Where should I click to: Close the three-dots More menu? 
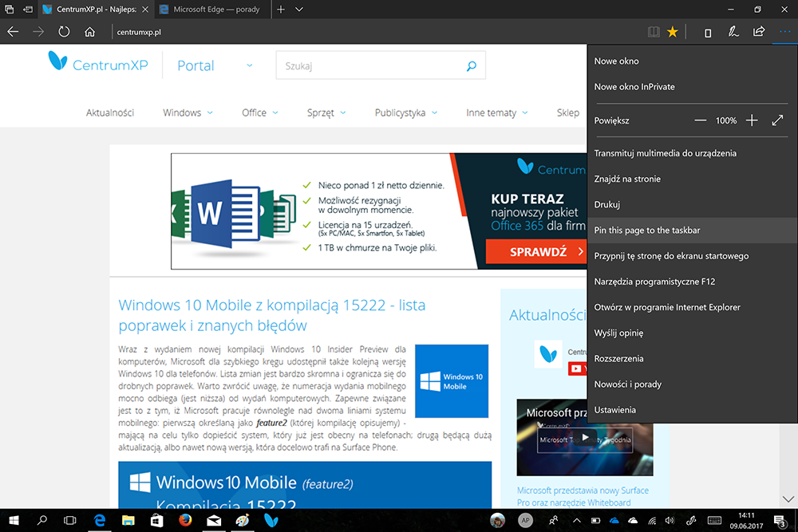[x=784, y=32]
